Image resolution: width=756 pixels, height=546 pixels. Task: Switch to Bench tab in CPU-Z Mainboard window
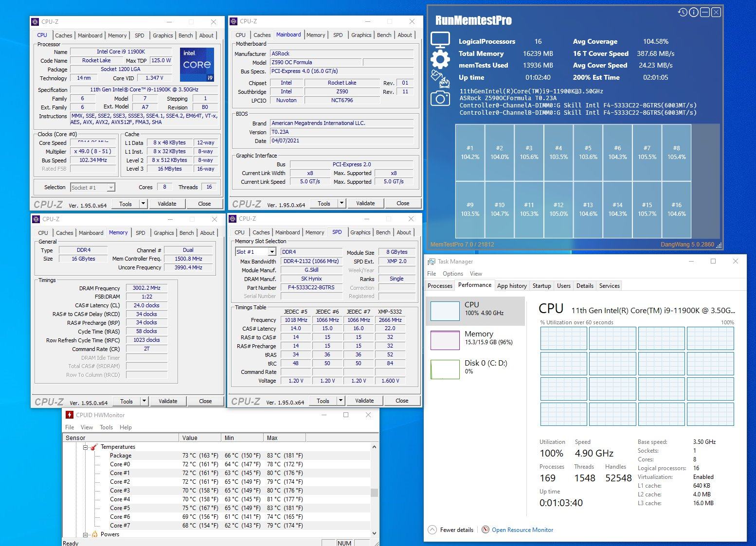click(384, 35)
